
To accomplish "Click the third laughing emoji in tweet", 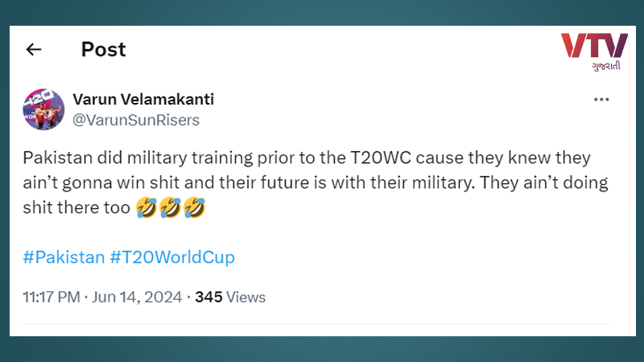I will 194,208.
